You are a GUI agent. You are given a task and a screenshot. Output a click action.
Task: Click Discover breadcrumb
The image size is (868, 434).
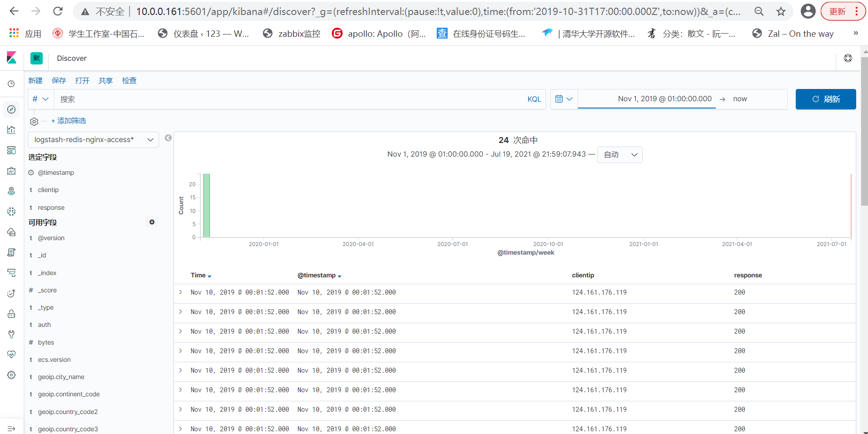(72, 58)
